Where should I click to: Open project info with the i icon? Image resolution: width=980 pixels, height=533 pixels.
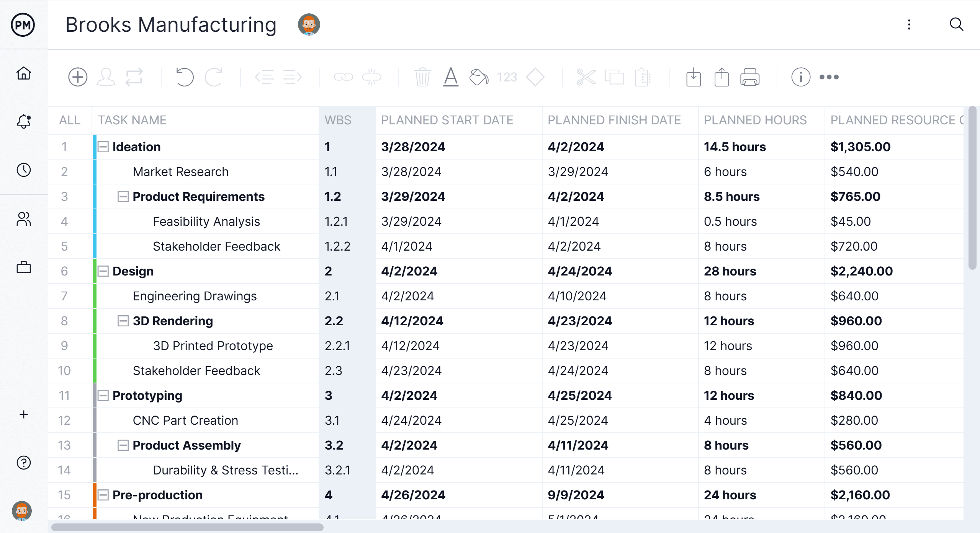point(801,77)
